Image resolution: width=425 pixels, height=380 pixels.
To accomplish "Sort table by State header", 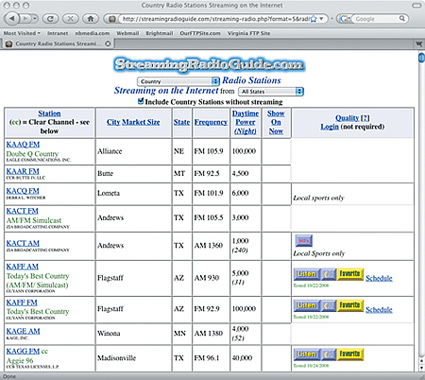I will point(182,122).
